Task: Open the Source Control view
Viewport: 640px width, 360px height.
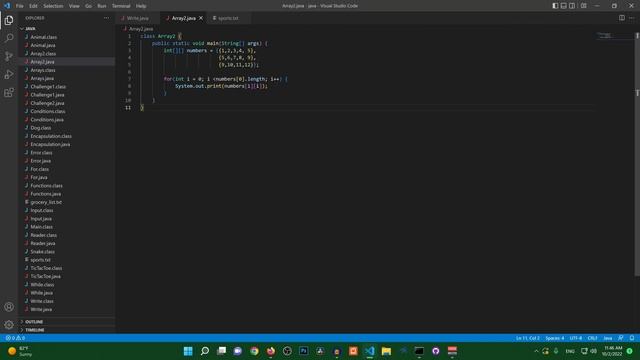Action: point(9,56)
